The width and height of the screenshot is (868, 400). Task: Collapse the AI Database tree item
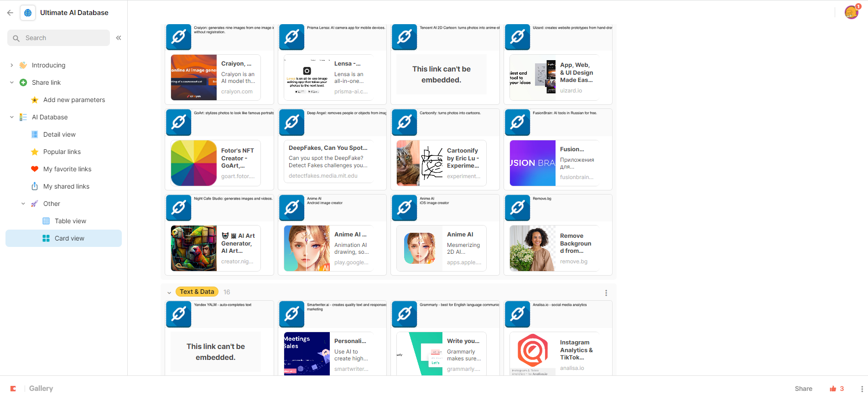pyautogui.click(x=12, y=117)
